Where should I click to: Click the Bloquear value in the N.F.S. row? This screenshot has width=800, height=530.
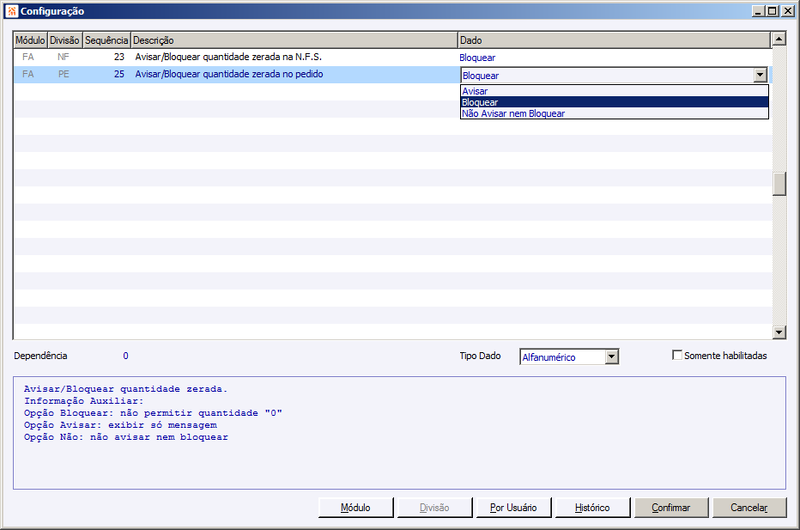pos(477,58)
